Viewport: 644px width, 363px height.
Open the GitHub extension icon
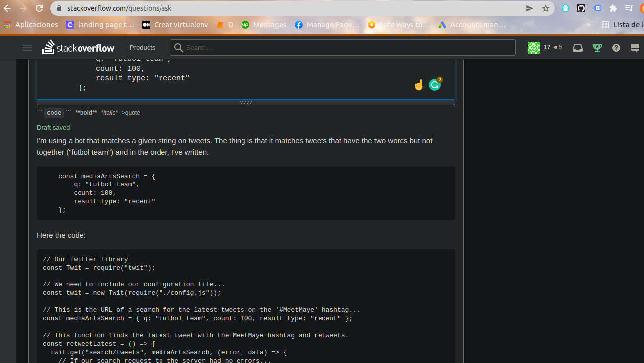[581, 8]
